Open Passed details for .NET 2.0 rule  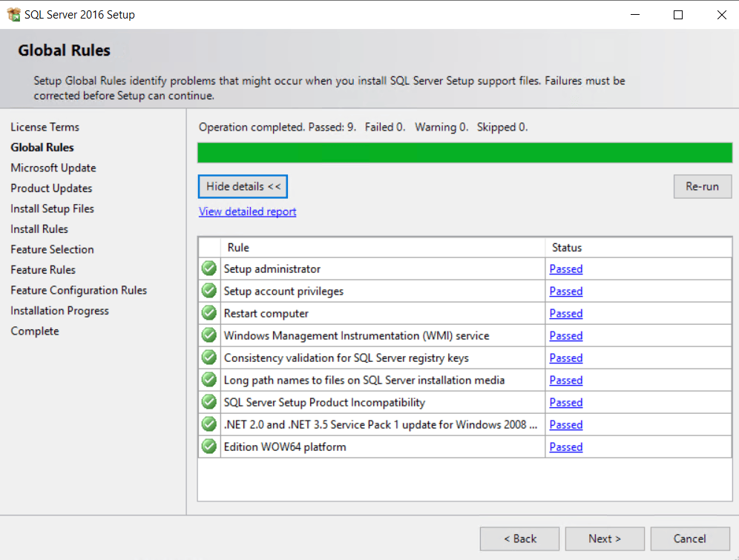click(x=565, y=424)
